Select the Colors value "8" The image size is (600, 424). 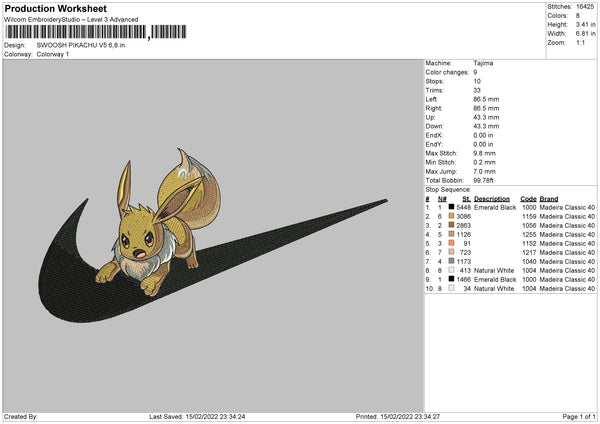pos(578,16)
